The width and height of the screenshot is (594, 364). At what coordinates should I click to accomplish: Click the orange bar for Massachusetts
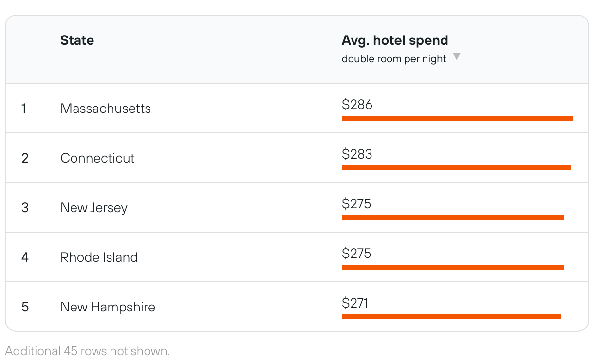click(457, 118)
